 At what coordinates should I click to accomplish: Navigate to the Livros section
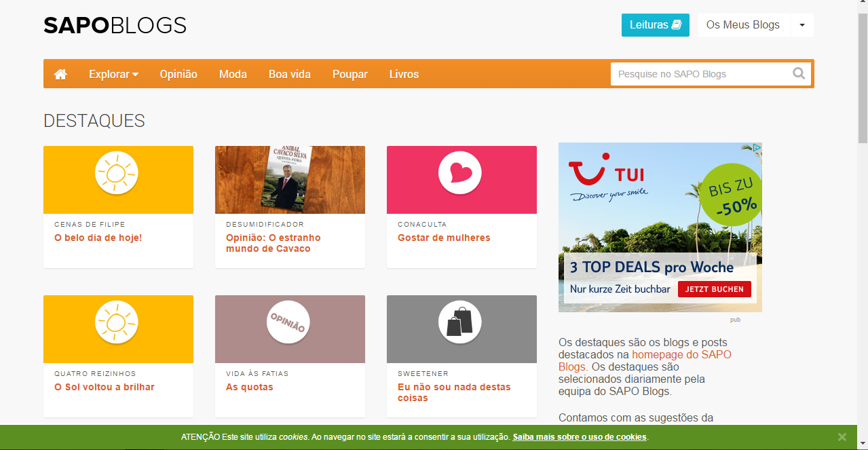point(404,74)
